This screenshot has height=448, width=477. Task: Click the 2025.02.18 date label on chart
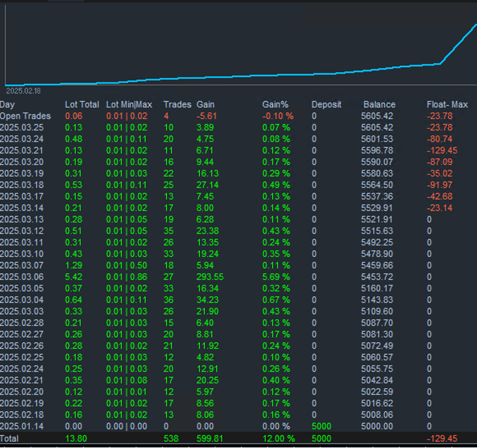pos(23,91)
